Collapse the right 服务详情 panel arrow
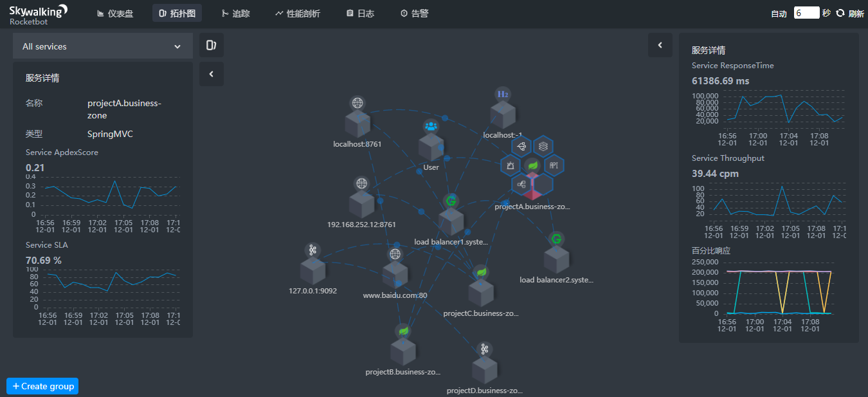The height and width of the screenshot is (397, 868). (660, 45)
